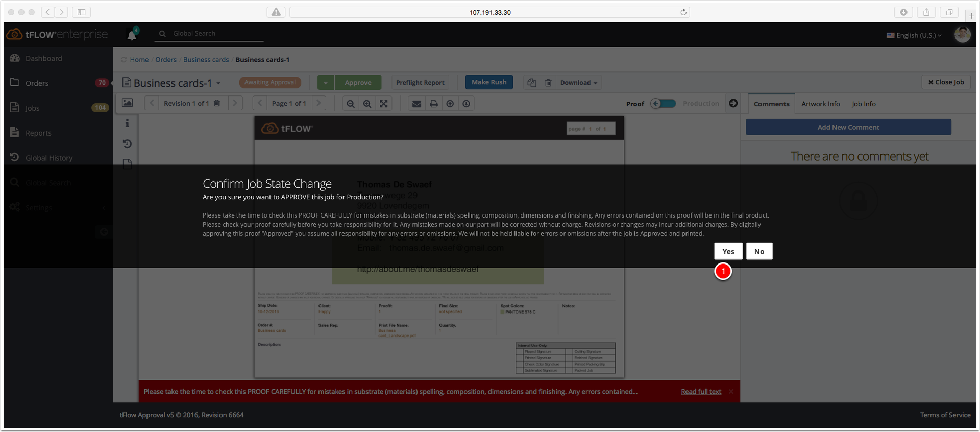This screenshot has width=980, height=432.
Task: Click the zoom in magnifier icon
Action: (367, 104)
